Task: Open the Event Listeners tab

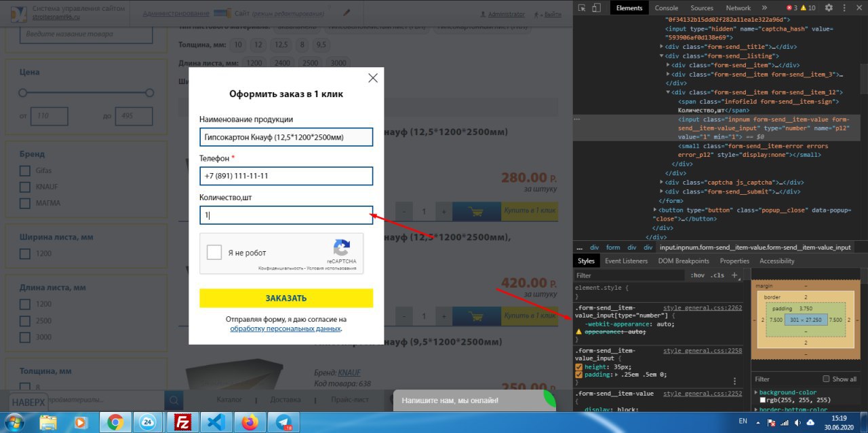Action: (626, 261)
